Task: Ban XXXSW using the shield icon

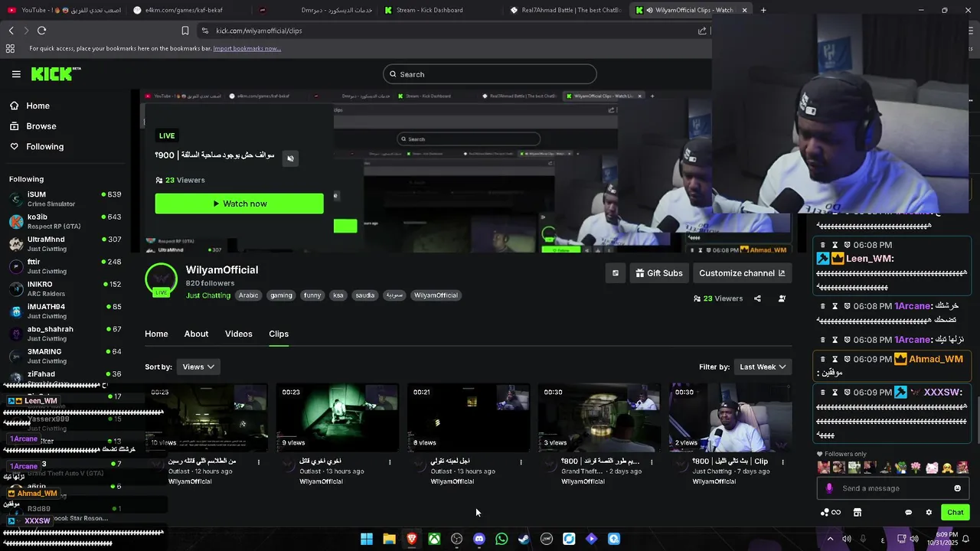Action: click(x=848, y=392)
